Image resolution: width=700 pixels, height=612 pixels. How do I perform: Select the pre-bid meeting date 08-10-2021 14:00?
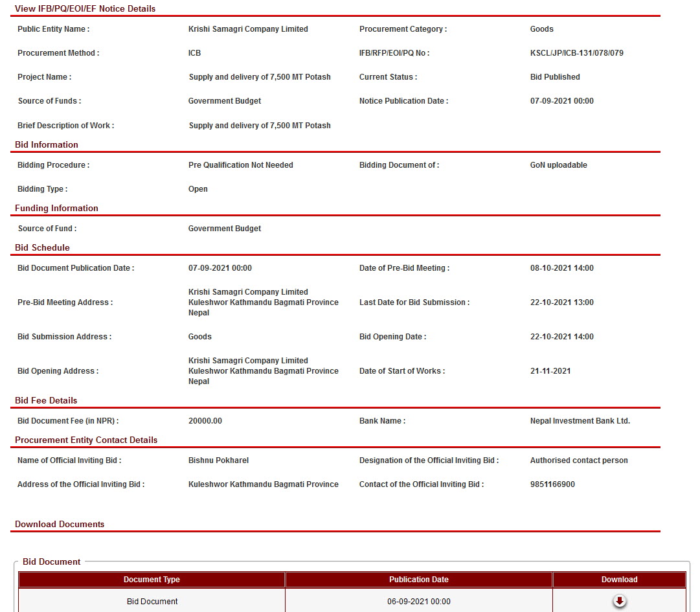[x=561, y=268]
